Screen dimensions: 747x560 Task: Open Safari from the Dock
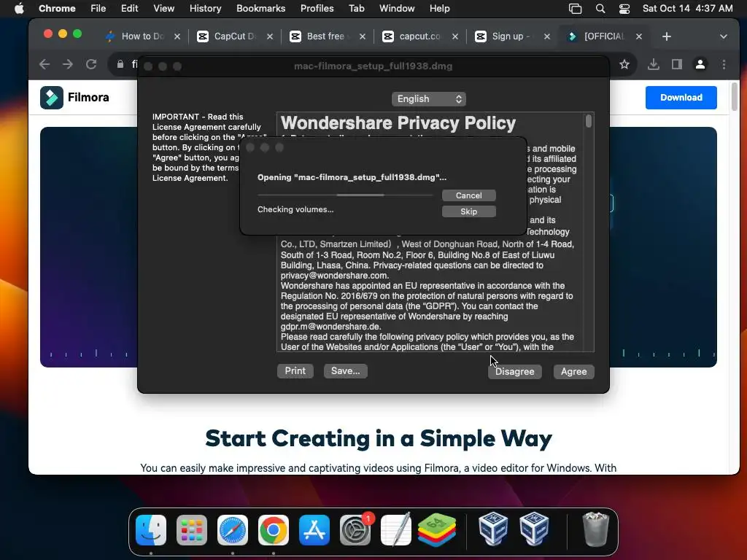tap(233, 530)
